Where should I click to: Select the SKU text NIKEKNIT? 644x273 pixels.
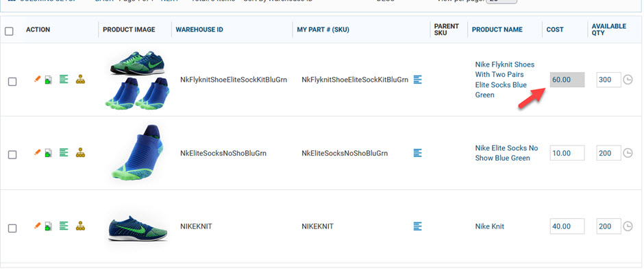coord(317,226)
